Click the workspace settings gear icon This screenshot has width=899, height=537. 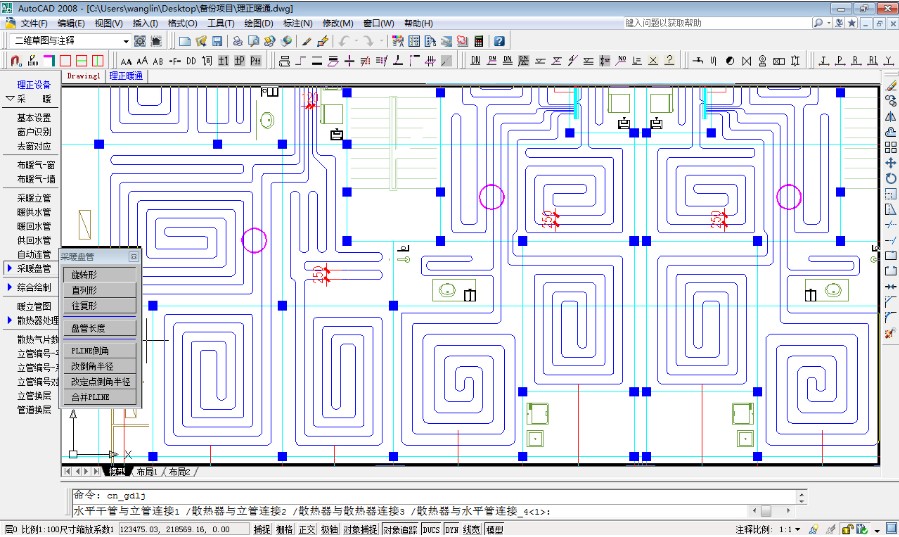coord(139,41)
